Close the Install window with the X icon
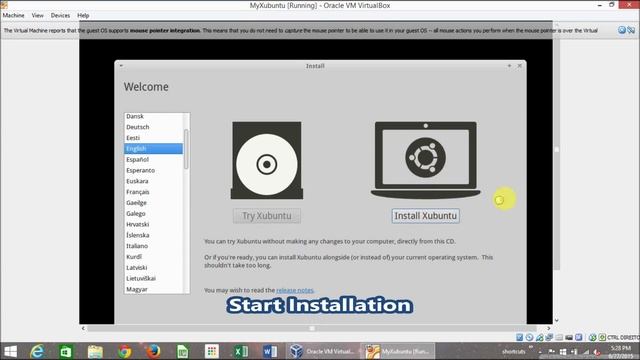 point(520,66)
